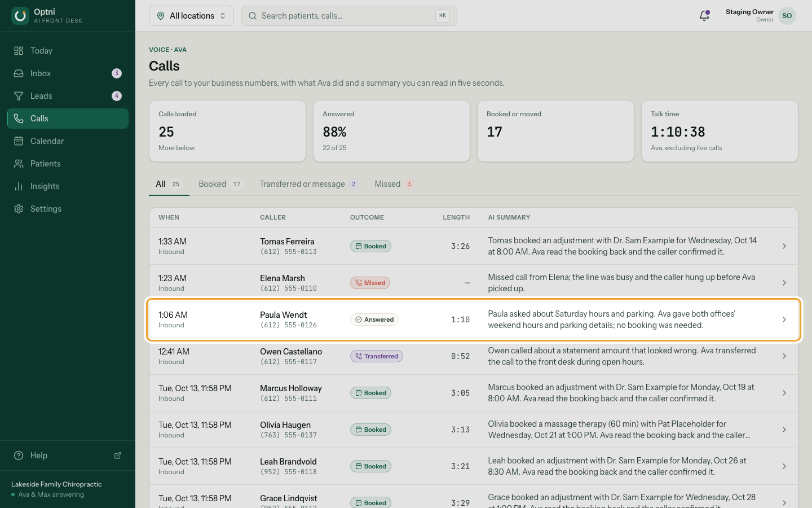The width and height of the screenshot is (812, 508).
Task: Switch to Transferred or message tab
Action: [x=308, y=184]
